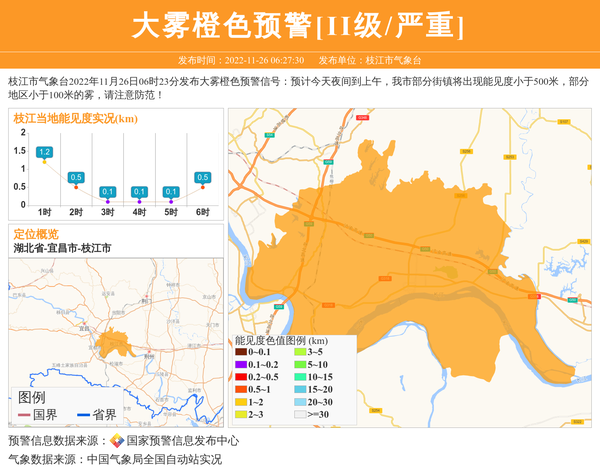This screenshot has width=600, height=471.
Task: Select the 15~20 blue legend swatch
Action: tap(299, 390)
